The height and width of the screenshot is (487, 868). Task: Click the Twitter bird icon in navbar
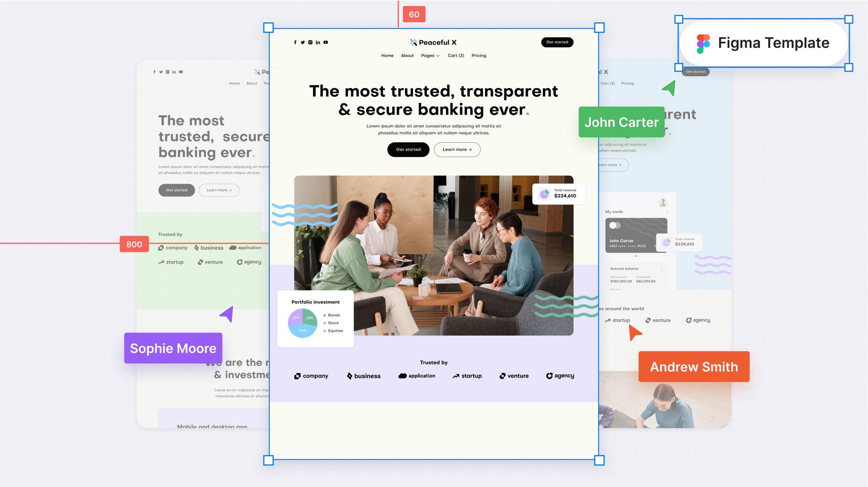[x=303, y=42]
